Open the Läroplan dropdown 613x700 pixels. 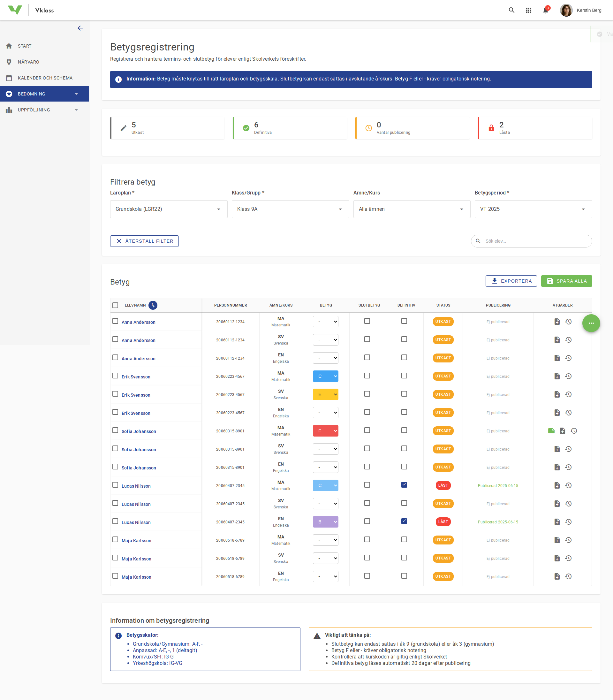(x=168, y=209)
